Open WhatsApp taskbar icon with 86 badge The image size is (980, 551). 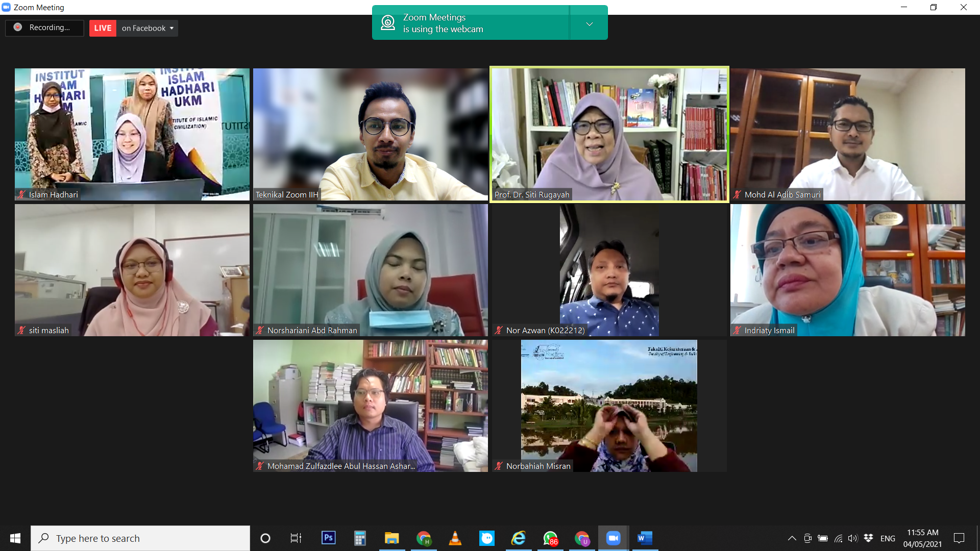pyautogui.click(x=550, y=538)
